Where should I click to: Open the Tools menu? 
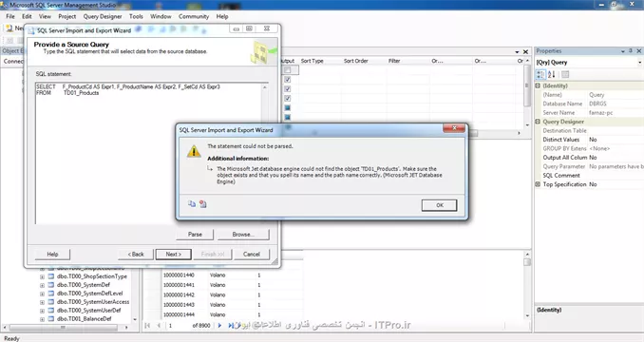(136, 16)
